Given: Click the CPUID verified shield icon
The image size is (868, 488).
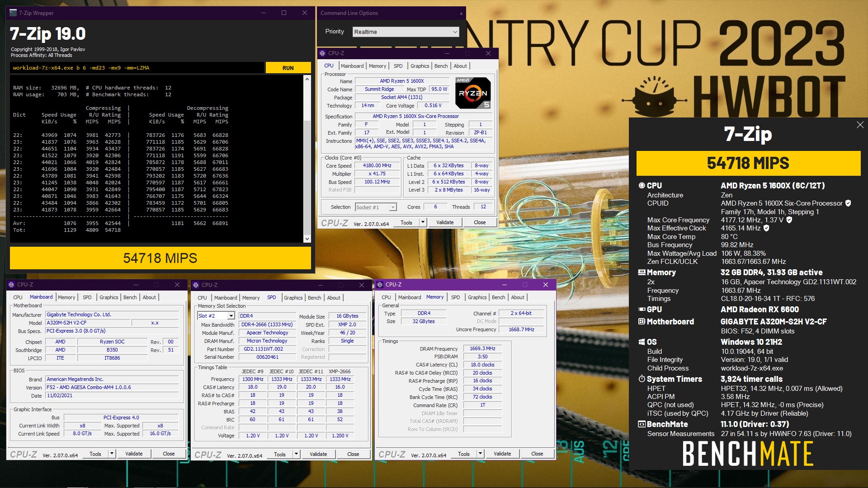Looking at the screenshot, I should (848, 203).
